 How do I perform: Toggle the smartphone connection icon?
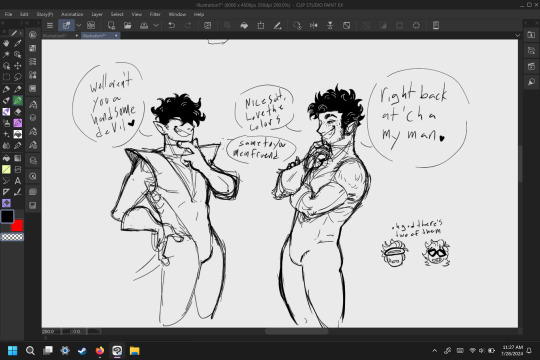coord(436,25)
